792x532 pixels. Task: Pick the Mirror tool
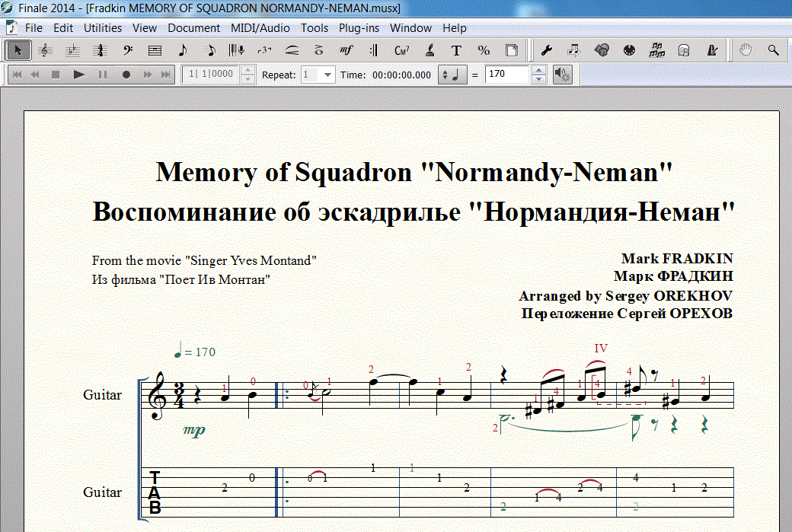click(656, 50)
